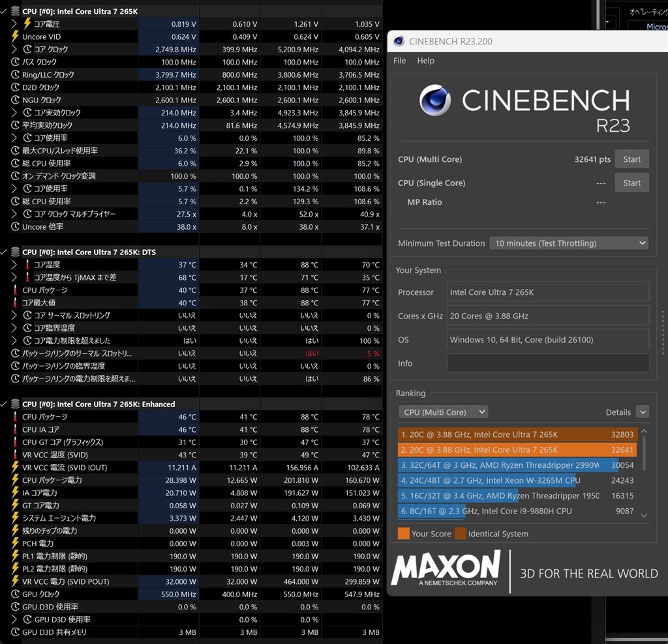668x644 pixels.
Task: Open the Minimum Test Duration dropdown
Action: [569, 243]
